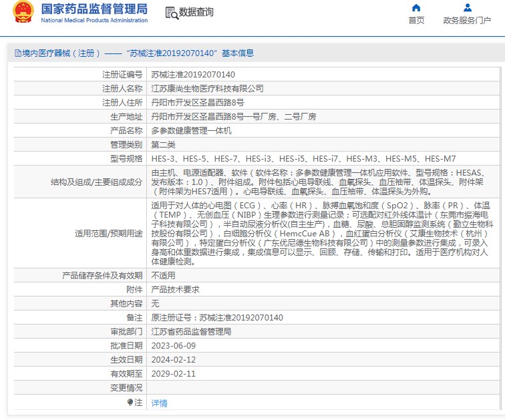Image resolution: width=505 pixels, height=420 pixels.
Task: Click the expiry date 2029-02-11
Action: 173,373
